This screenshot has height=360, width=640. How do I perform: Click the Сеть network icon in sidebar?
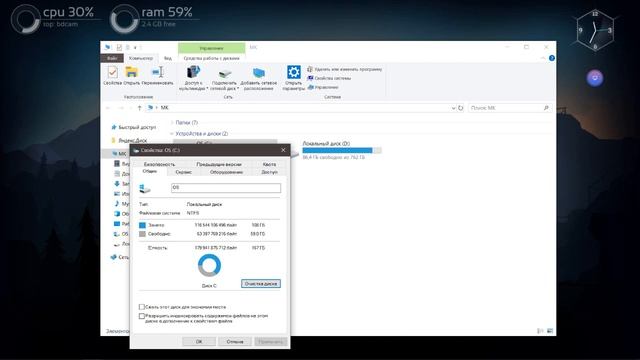113,257
